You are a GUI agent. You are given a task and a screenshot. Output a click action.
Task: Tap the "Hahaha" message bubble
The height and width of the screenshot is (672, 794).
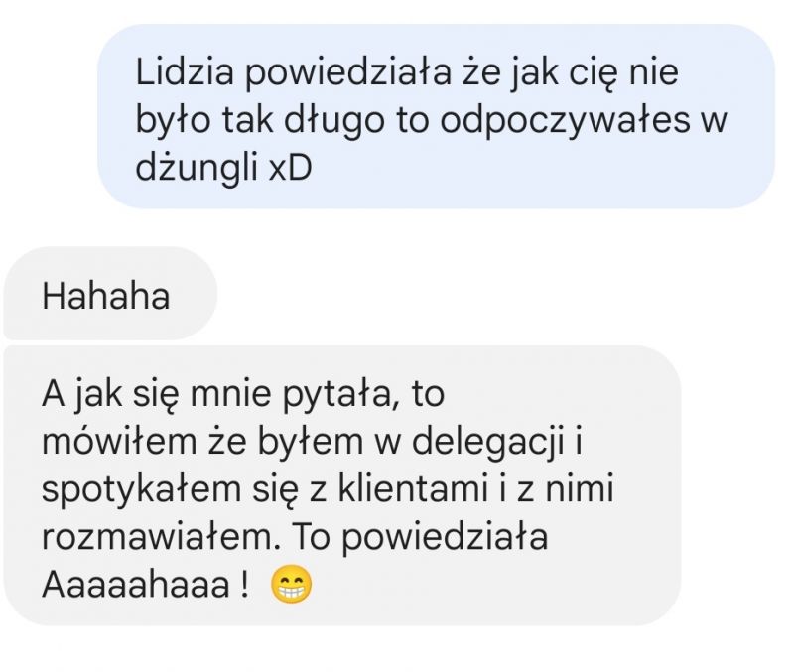click(x=110, y=293)
